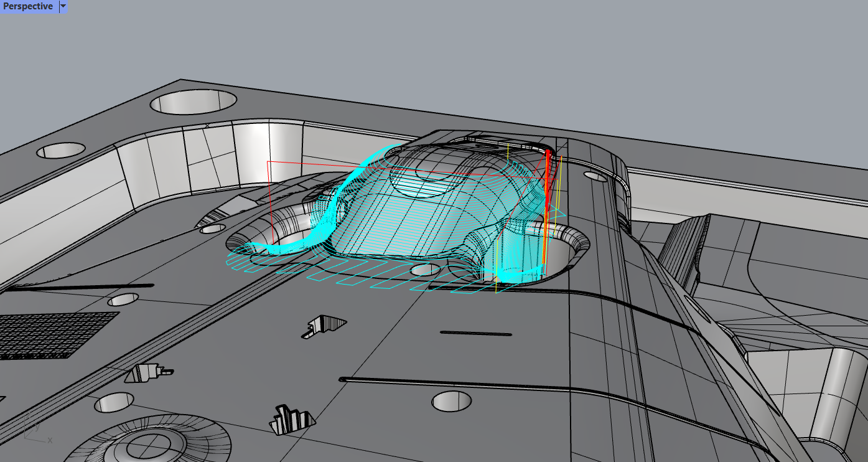The width and height of the screenshot is (868, 462).
Task: Select the small oval hole near left edge
Action: (x=61, y=150)
